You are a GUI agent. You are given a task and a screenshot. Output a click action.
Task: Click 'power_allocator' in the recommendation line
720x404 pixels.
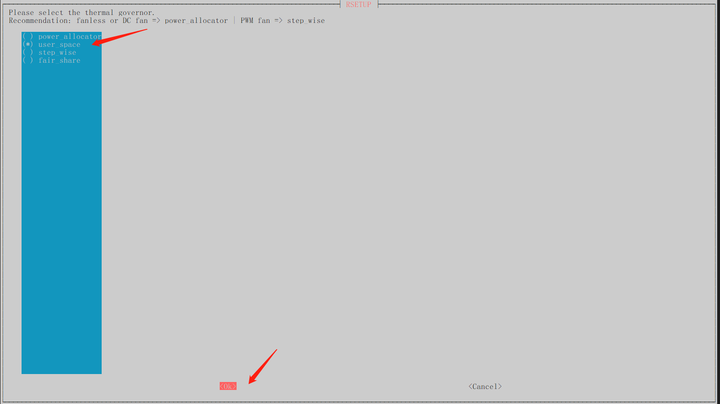[196, 21]
